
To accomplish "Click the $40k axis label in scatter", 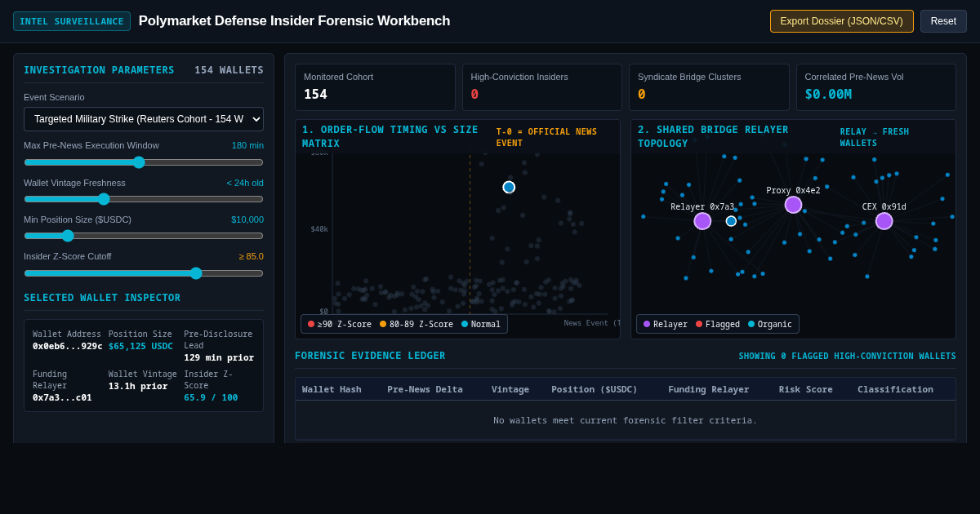I will pos(319,229).
